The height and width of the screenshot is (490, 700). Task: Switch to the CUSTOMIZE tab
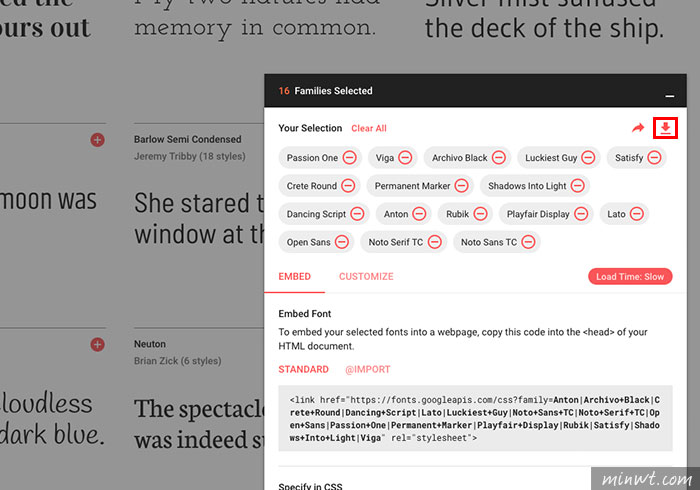point(366,277)
